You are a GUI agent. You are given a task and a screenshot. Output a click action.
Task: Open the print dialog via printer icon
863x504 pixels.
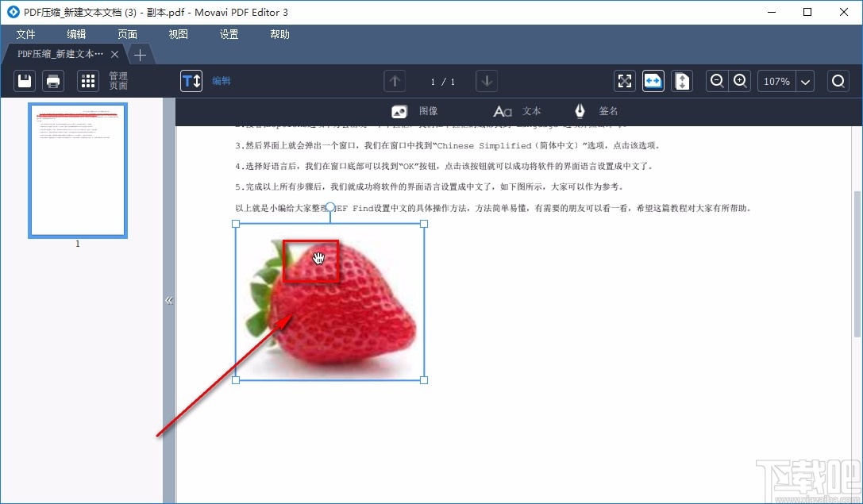click(x=53, y=80)
